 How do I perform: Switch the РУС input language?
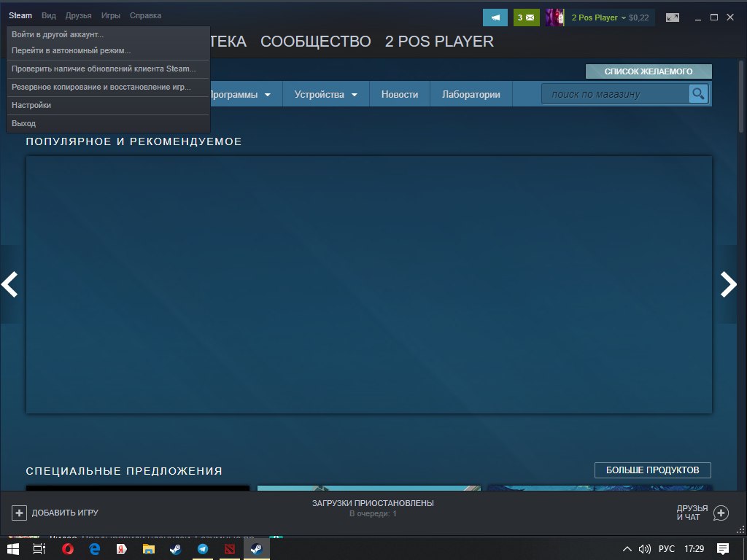667,549
